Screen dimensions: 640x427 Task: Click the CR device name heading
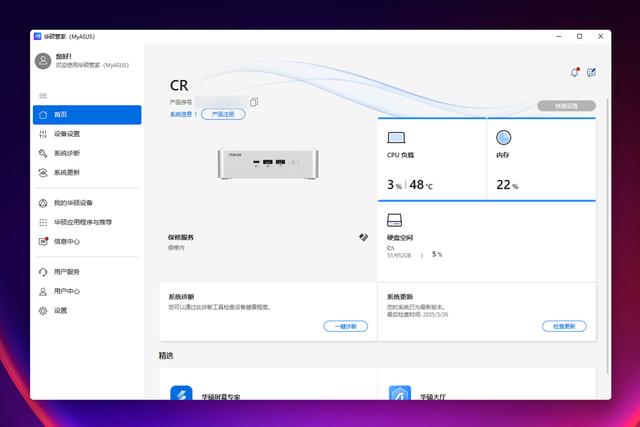click(179, 85)
